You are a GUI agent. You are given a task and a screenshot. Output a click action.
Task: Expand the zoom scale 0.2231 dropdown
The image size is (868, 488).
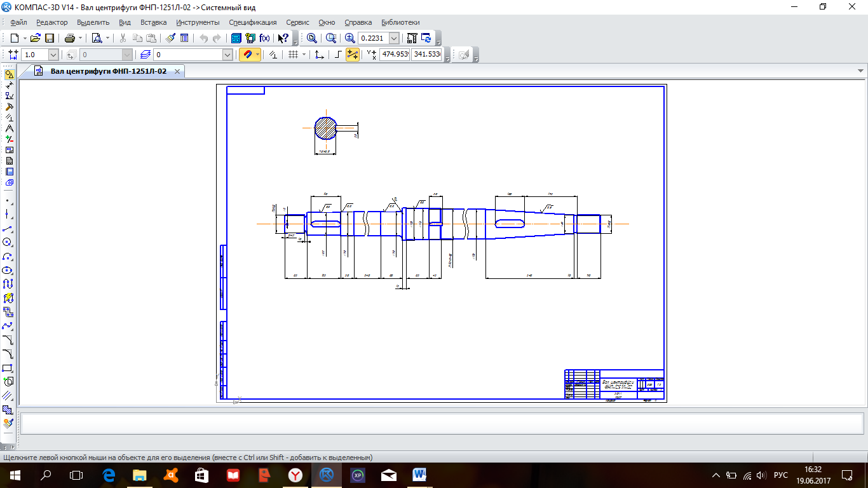coord(394,38)
